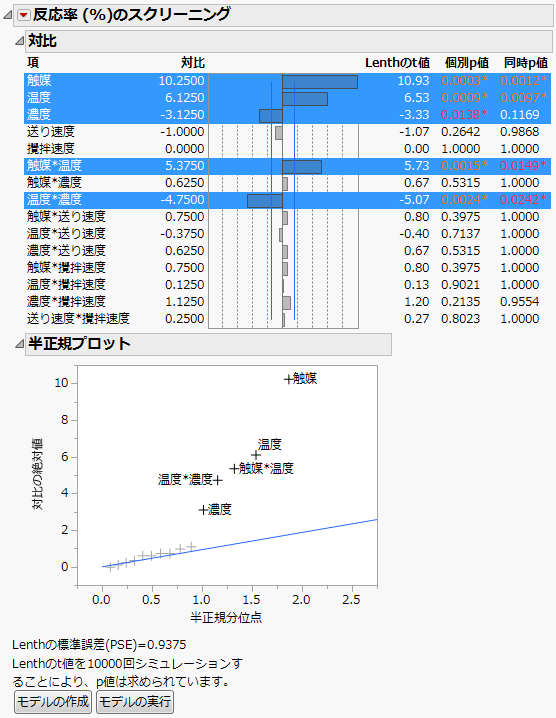The image size is (556, 718).
Task: Select the 濃度*送り速度 interaction row
Action: pyautogui.click(x=287, y=251)
